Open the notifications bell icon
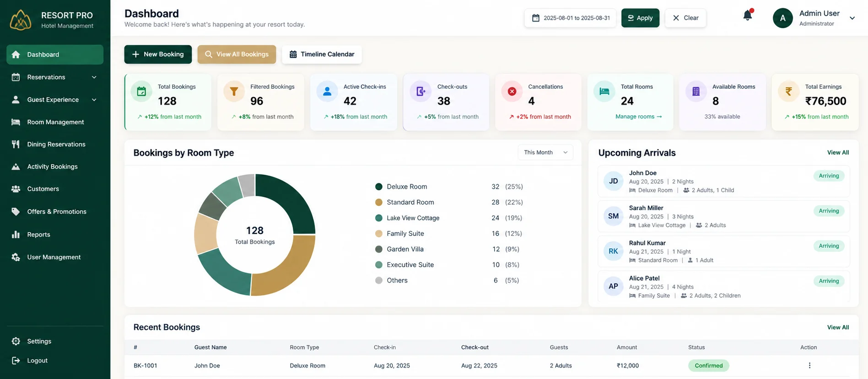This screenshot has height=379, width=868. click(x=748, y=16)
